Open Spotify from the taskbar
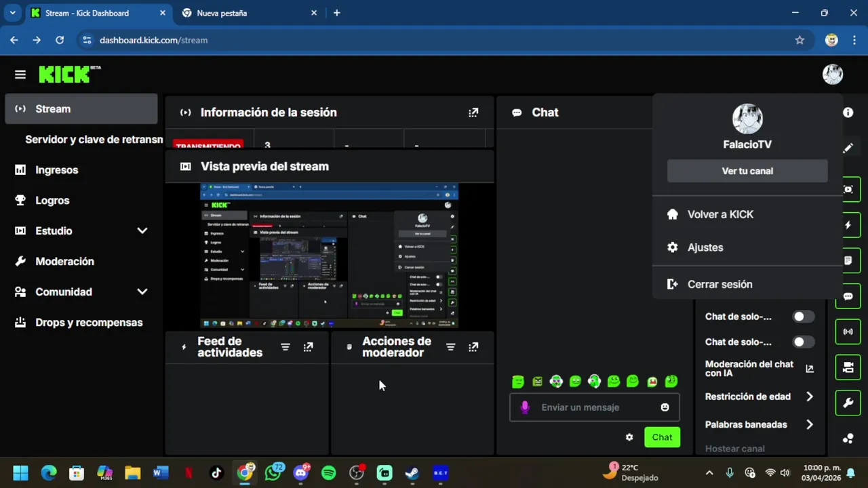The width and height of the screenshot is (868, 488). coord(328,473)
